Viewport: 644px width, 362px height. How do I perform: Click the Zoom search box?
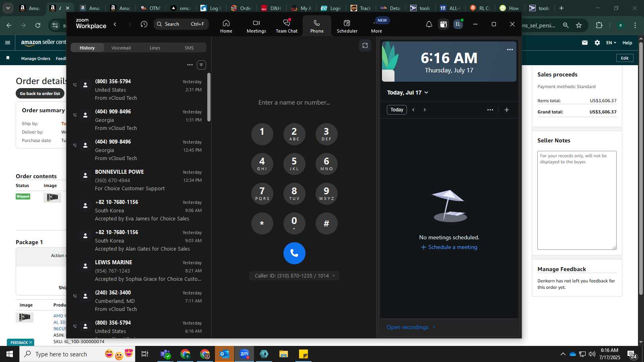click(181, 24)
